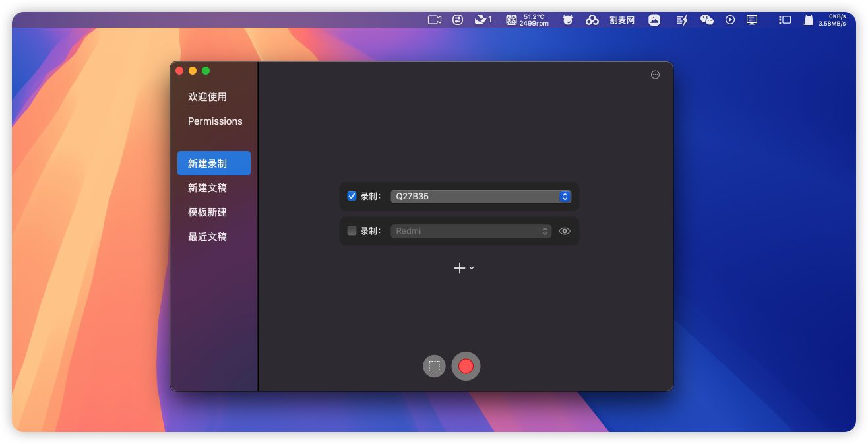The width and height of the screenshot is (868, 444).
Task: Open the Permissions sidebar item
Action: tap(215, 121)
